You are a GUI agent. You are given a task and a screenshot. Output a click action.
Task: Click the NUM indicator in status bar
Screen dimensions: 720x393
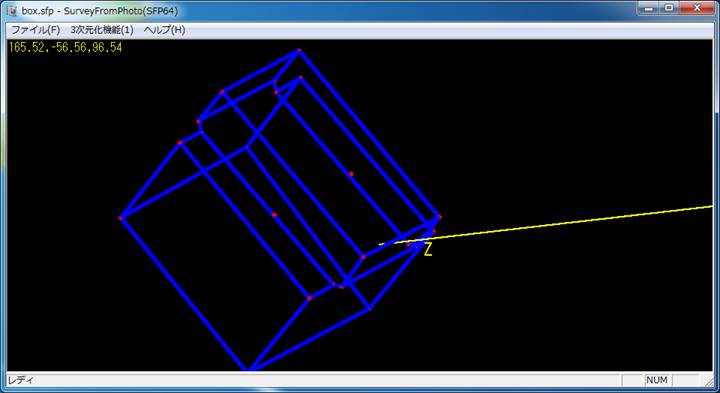(x=657, y=380)
